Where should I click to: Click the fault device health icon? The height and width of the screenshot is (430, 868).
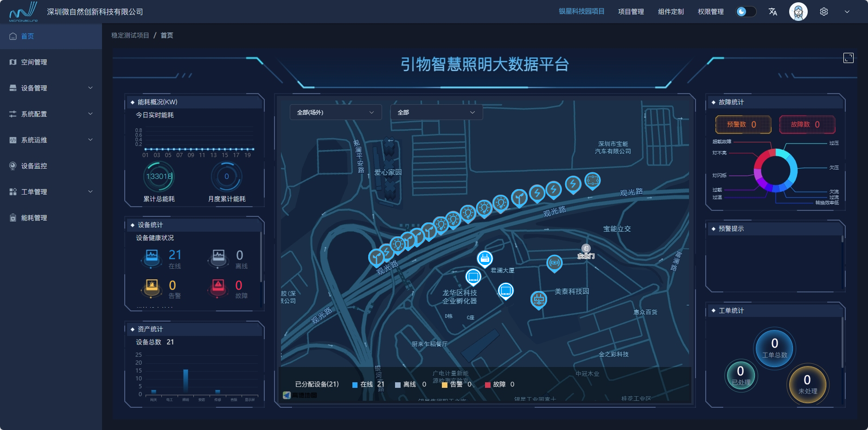coord(218,287)
